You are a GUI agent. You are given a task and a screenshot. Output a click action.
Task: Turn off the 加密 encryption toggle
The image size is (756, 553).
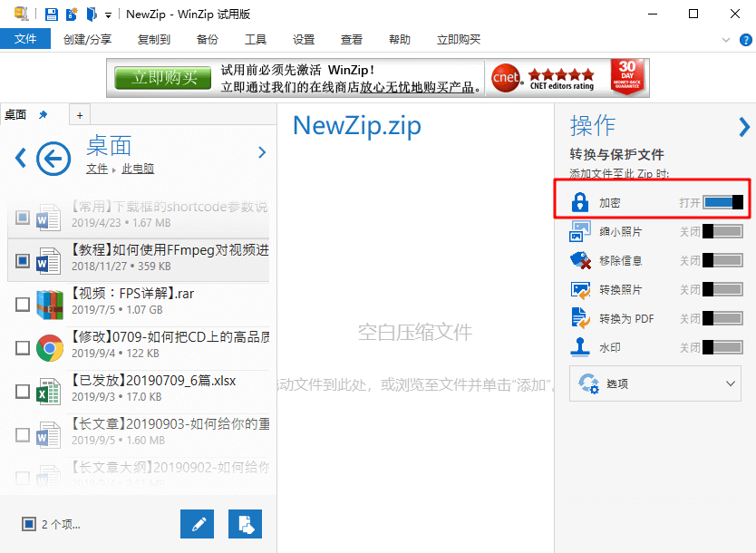(x=722, y=202)
